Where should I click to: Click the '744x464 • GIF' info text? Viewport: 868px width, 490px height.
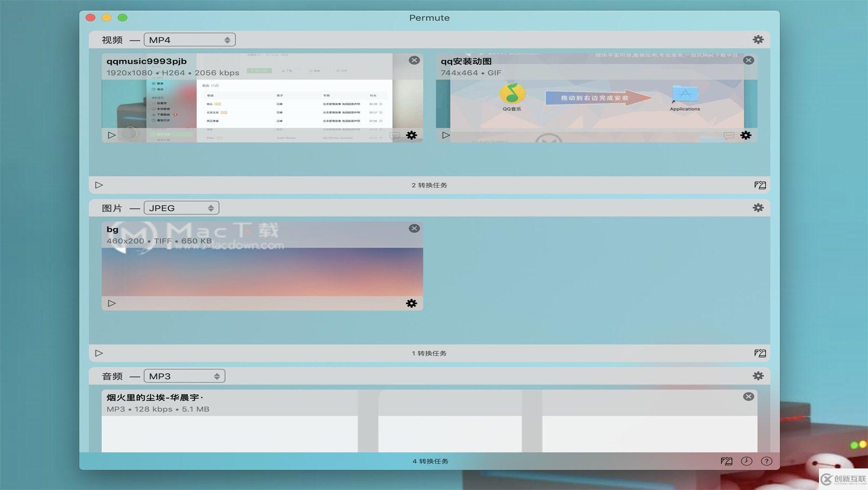pos(471,73)
